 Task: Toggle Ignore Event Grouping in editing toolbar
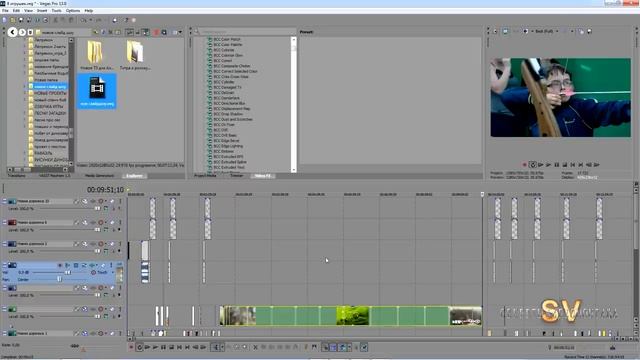point(364,347)
